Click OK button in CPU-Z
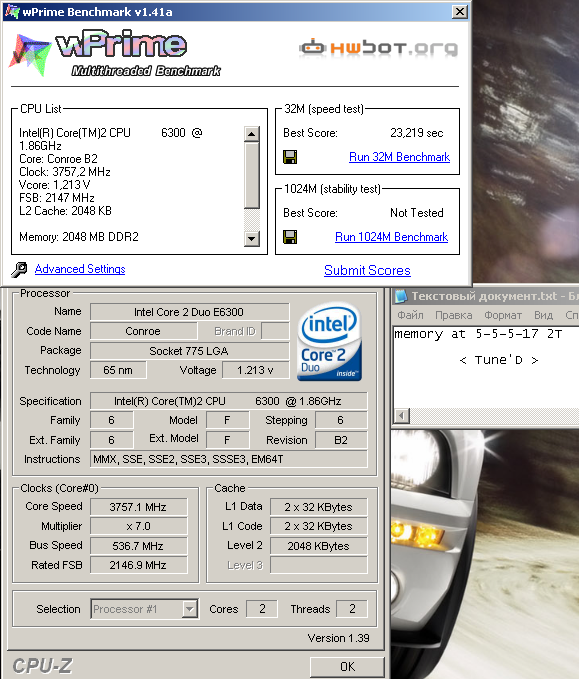The image size is (579, 679). pos(347,666)
